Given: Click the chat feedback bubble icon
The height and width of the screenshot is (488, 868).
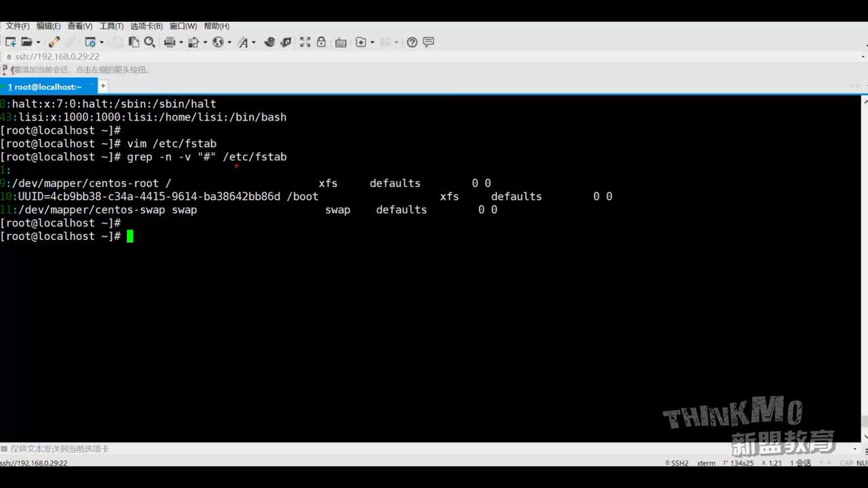Looking at the screenshot, I should pos(429,42).
